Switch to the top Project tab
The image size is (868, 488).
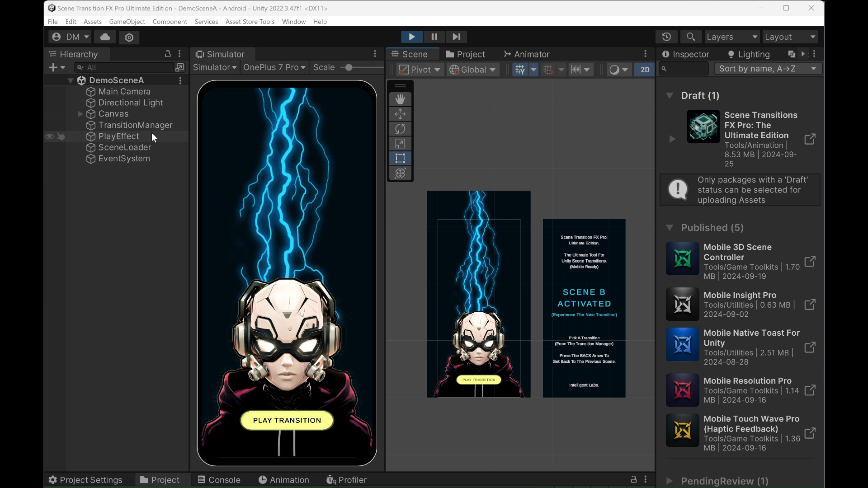tap(465, 54)
